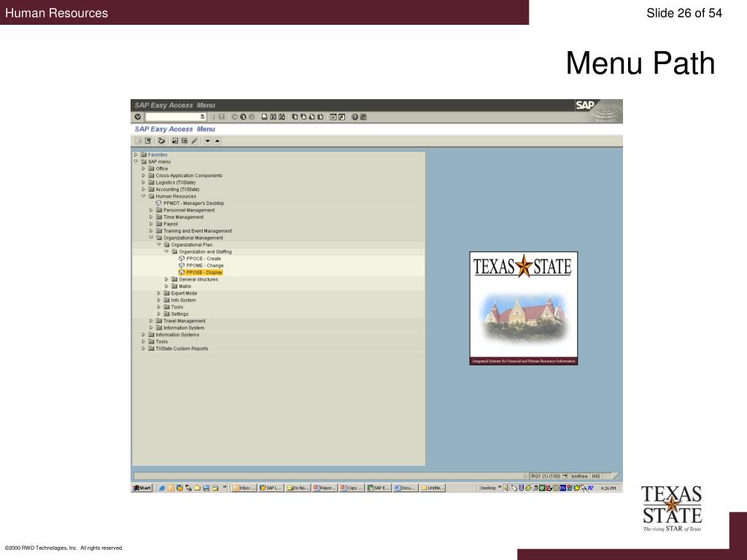Expand the Favorites folder arrow
Screen dimensions: 747x560
[x=136, y=155]
